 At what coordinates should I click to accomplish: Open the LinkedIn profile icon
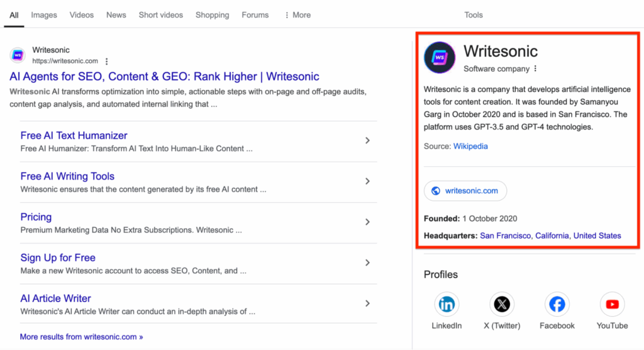447,304
